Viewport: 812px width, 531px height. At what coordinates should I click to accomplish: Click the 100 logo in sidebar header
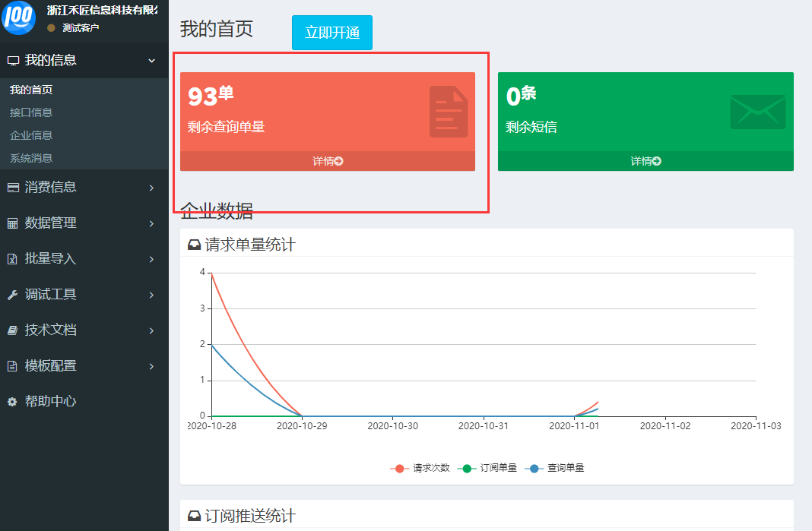click(20, 18)
